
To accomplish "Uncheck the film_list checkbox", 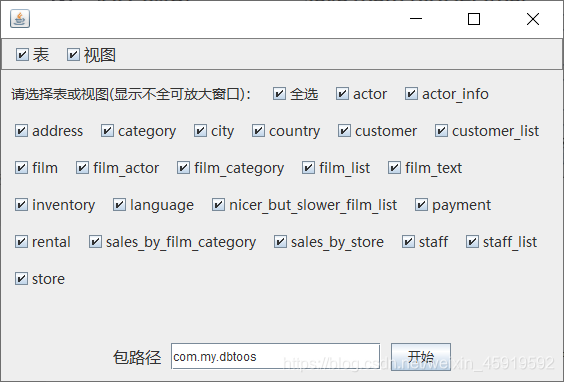I will 309,168.
